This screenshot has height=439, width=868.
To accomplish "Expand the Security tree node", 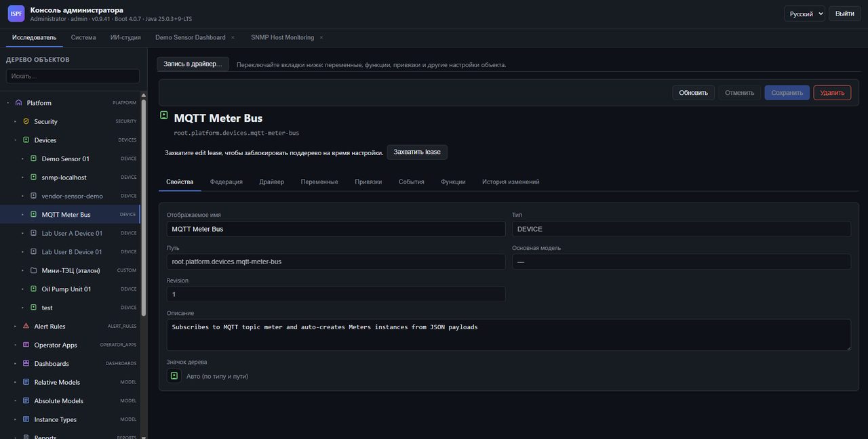I will (x=15, y=121).
